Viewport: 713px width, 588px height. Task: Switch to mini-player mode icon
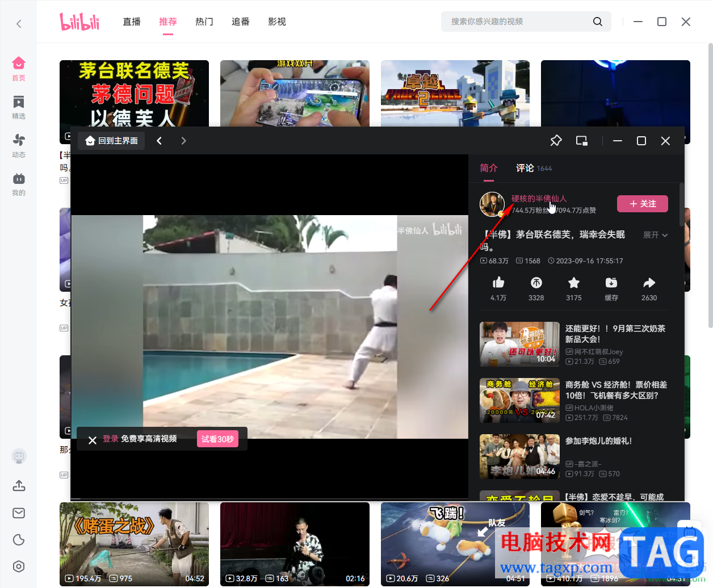[x=582, y=141]
